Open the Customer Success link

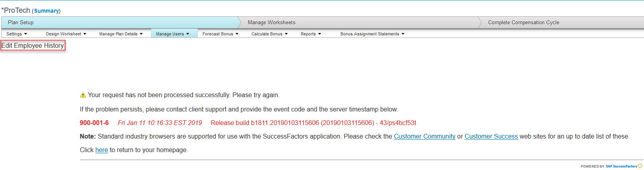pos(491,136)
